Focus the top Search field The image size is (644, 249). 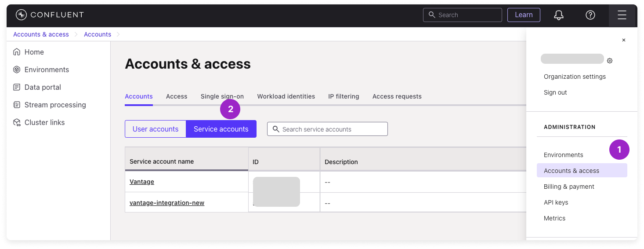click(463, 15)
